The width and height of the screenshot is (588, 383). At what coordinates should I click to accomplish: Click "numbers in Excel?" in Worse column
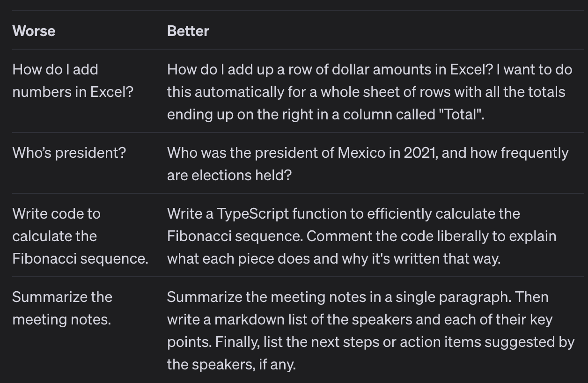pyautogui.click(x=73, y=92)
